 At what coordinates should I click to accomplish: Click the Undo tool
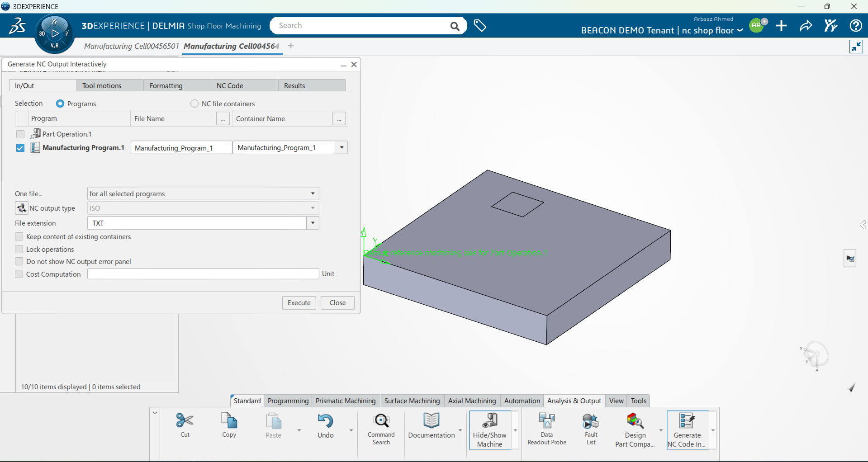326,425
